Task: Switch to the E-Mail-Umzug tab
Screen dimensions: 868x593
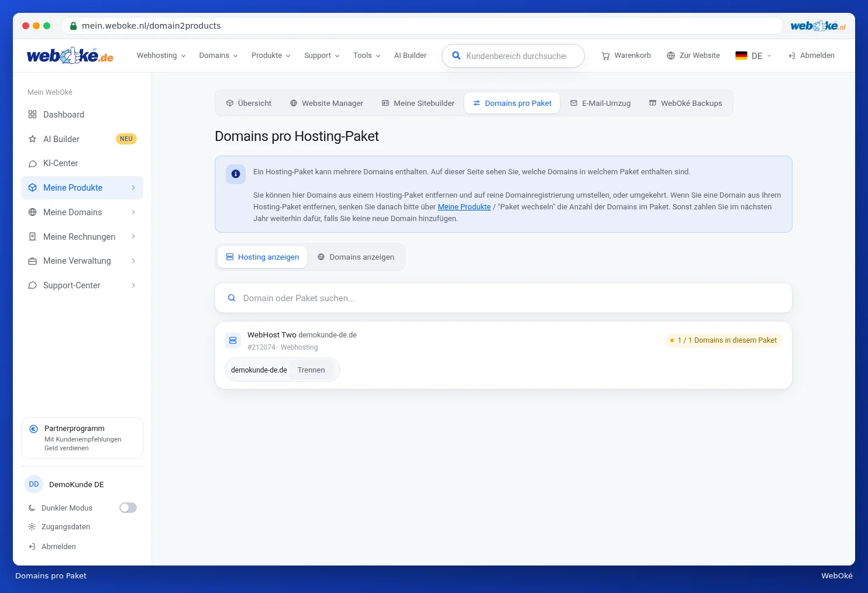Action: pos(600,103)
